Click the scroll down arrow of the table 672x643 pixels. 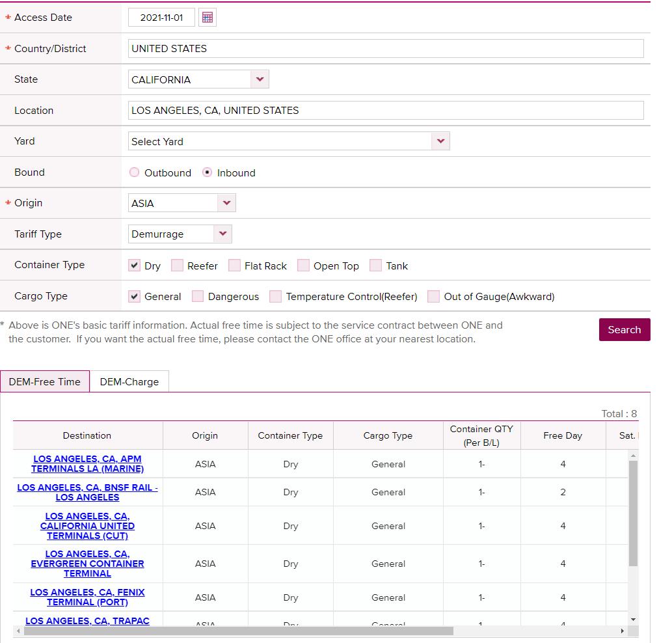click(633, 619)
